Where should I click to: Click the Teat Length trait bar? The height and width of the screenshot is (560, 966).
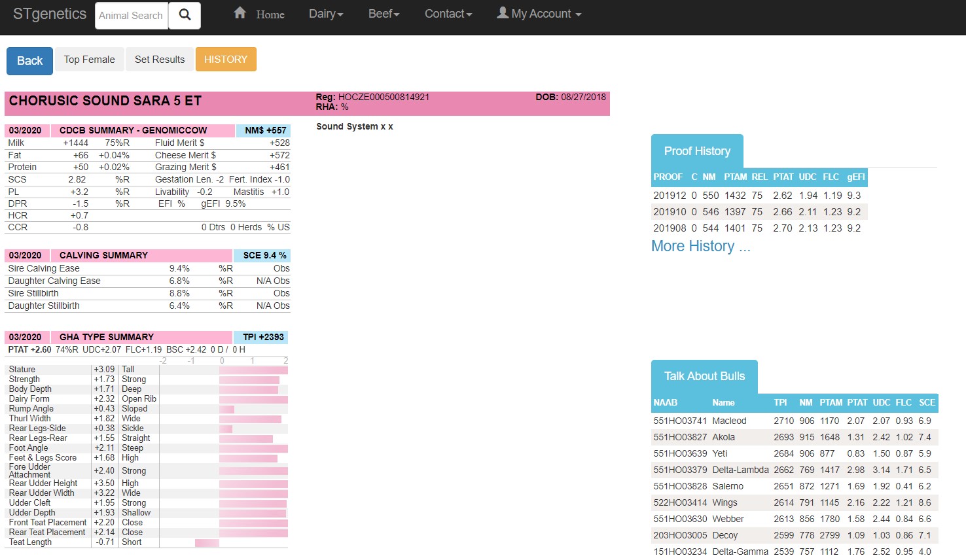[x=207, y=542]
